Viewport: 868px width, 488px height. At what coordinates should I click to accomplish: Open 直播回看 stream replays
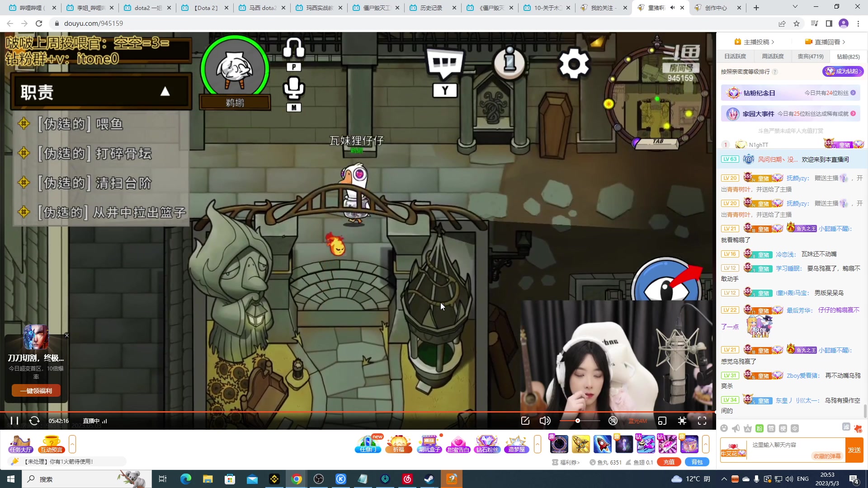(825, 42)
